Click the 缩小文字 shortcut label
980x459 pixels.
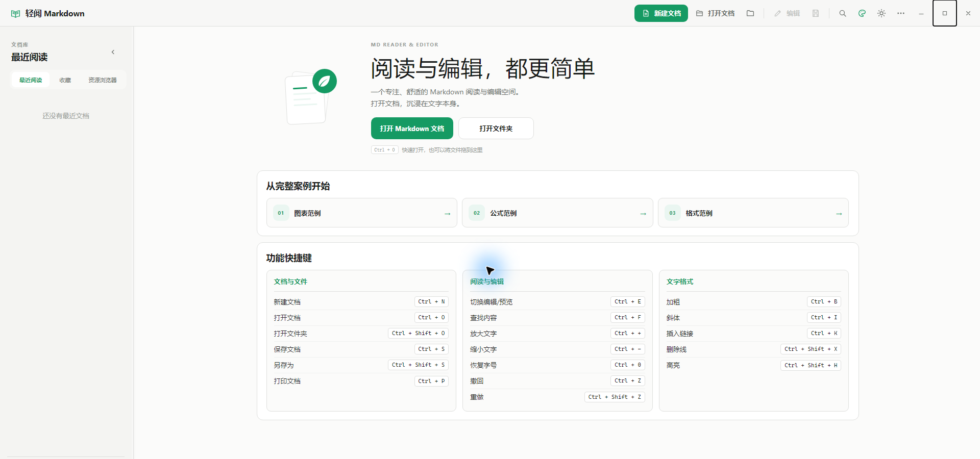(483, 349)
